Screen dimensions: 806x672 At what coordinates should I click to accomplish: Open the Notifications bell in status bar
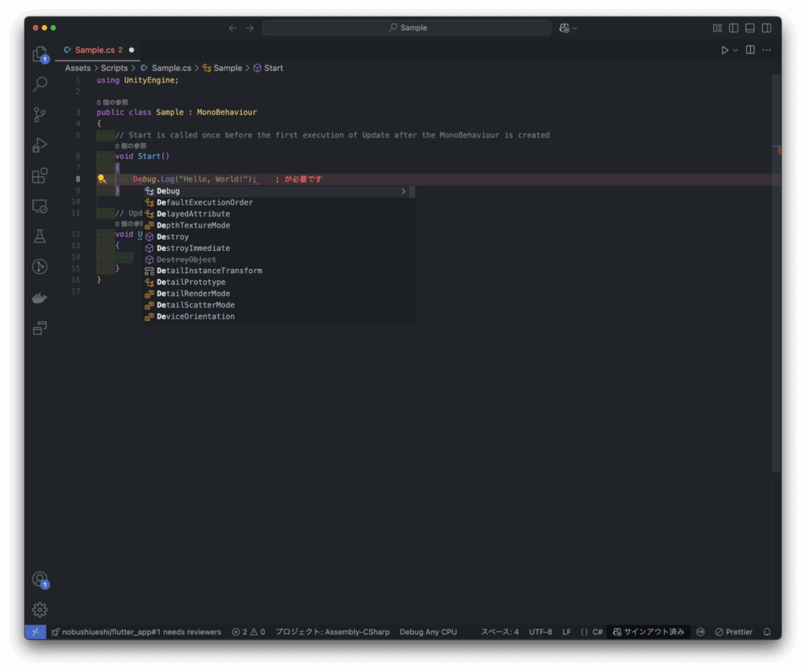[767, 632]
